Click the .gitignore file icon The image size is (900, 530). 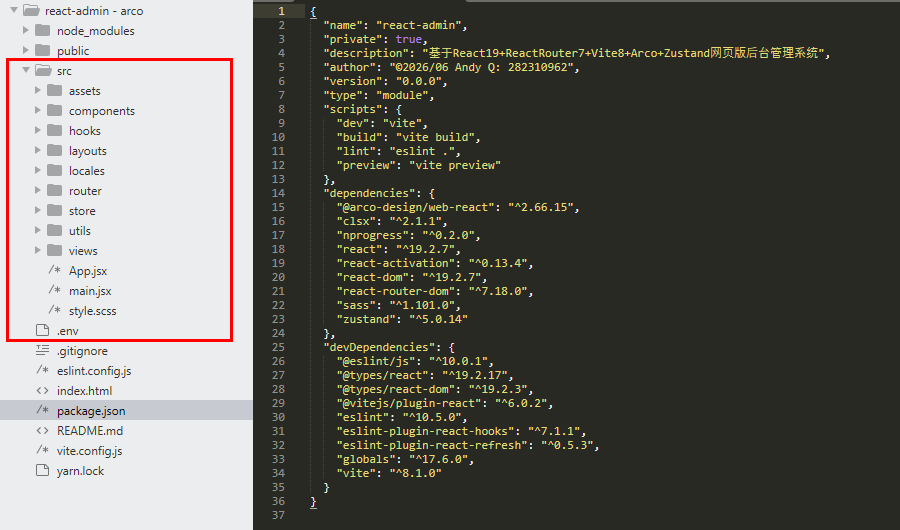point(42,350)
